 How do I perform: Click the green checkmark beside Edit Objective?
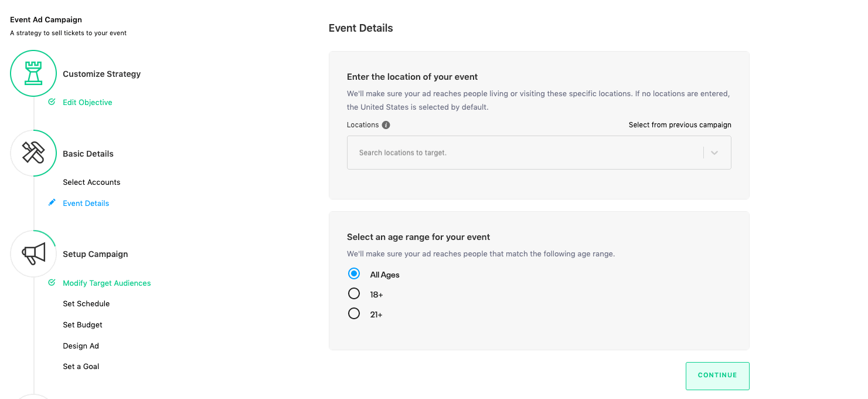[x=52, y=102]
